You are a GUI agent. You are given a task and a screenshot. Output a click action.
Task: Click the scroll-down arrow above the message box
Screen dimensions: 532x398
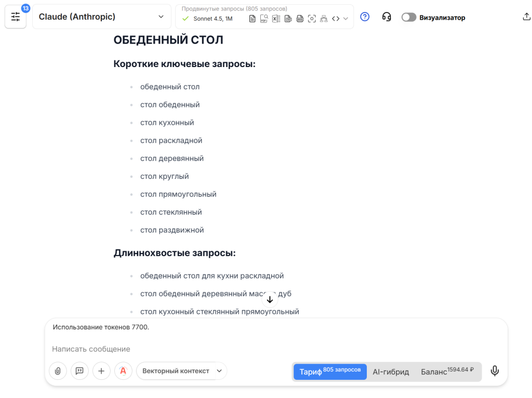270,299
